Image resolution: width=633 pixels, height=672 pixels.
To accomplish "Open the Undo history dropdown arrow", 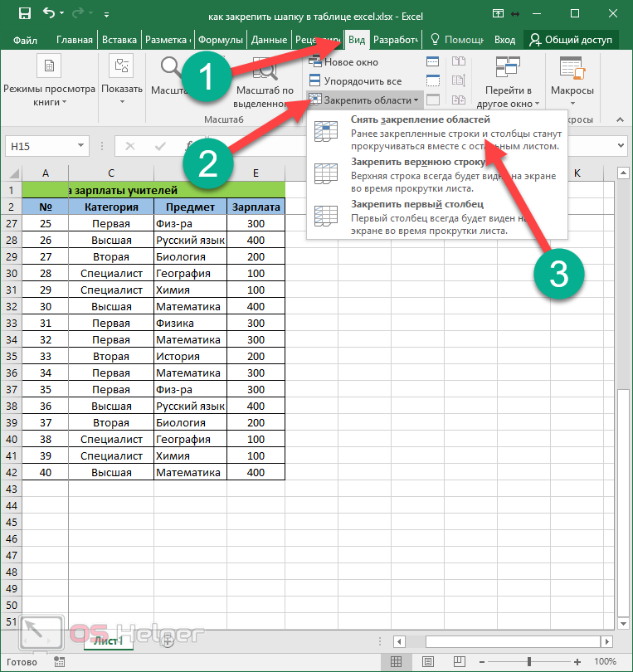I will point(62,14).
